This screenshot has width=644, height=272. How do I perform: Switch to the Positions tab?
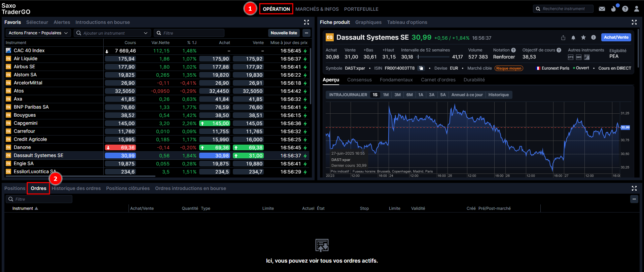15,188
